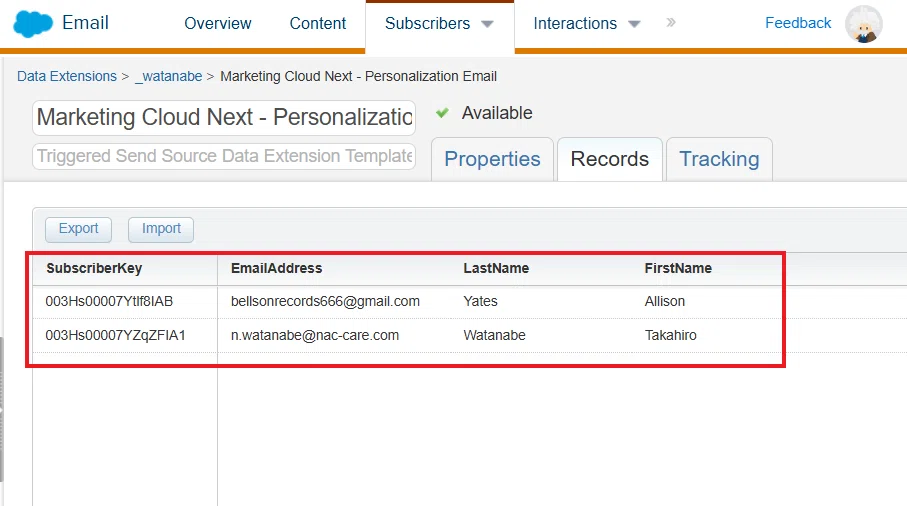Switch to the Tracking tab

pyautogui.click(x=719, y=159)
